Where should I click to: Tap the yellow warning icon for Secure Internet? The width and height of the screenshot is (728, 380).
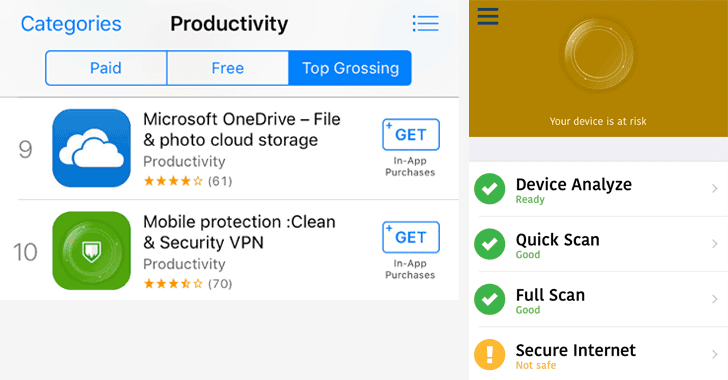pos(489,354)
